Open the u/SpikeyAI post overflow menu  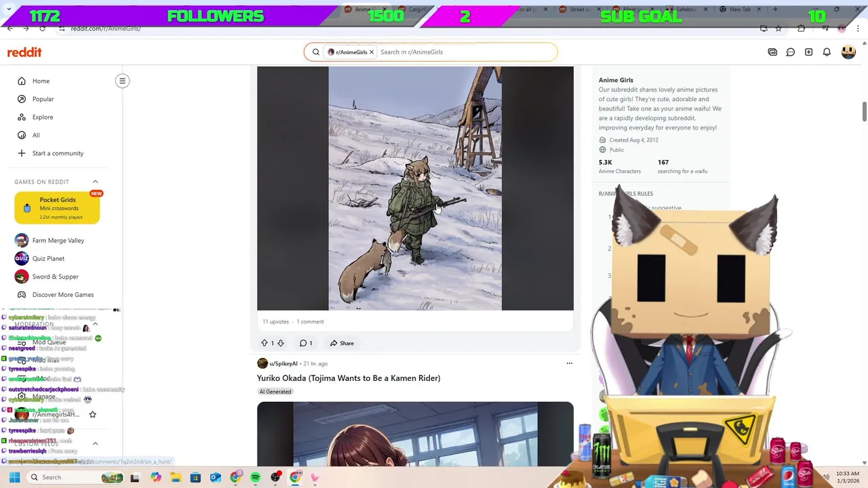569,363
